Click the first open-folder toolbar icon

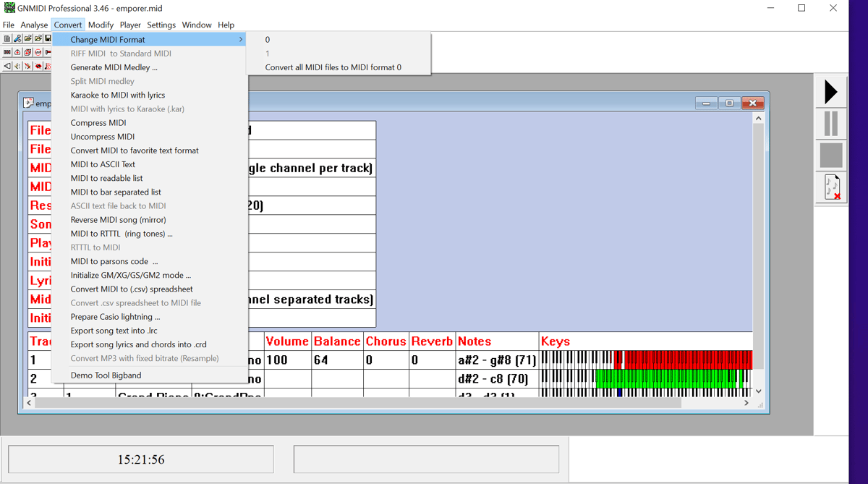click(x=27, y=38)
